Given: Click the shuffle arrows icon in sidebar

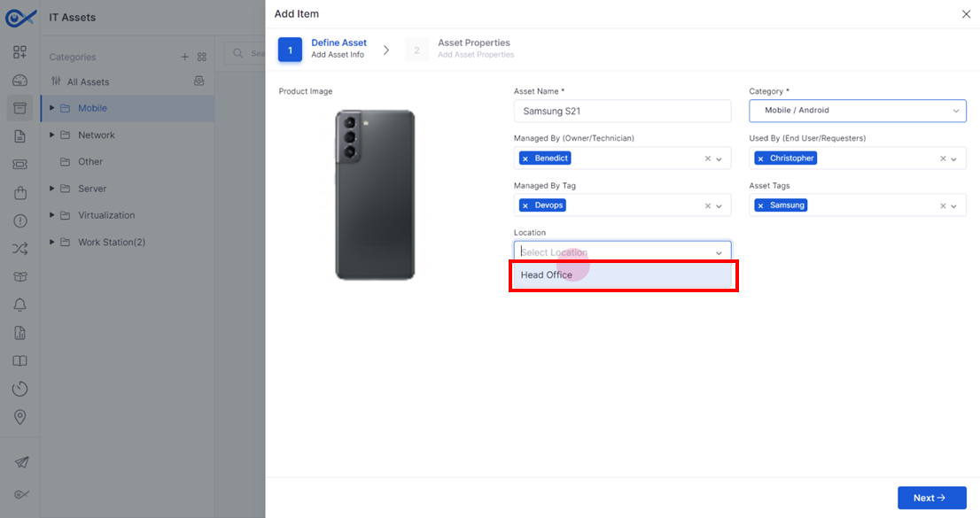Looking at the screenshot, I should (20, 249).
